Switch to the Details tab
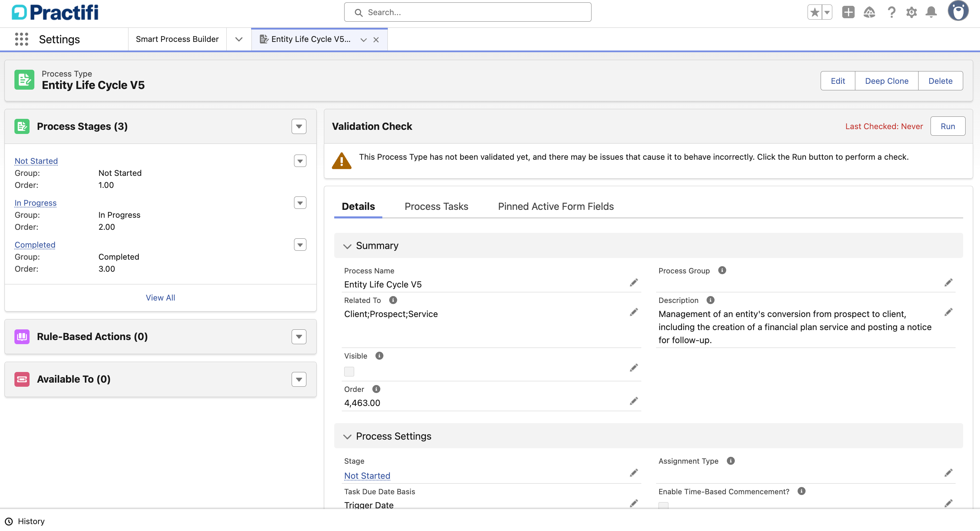Viewport: 980px width, 531px height. pos(358,206)
